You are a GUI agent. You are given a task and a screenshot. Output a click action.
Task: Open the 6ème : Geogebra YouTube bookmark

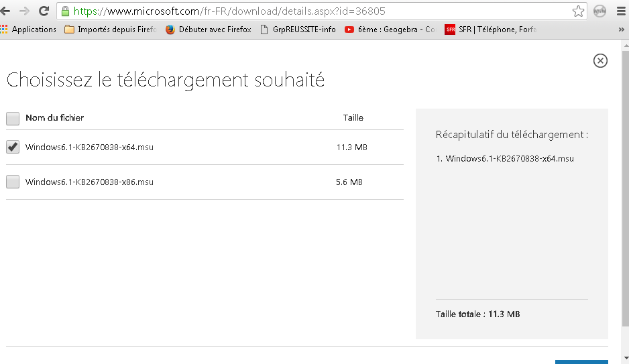coord(390,29)
